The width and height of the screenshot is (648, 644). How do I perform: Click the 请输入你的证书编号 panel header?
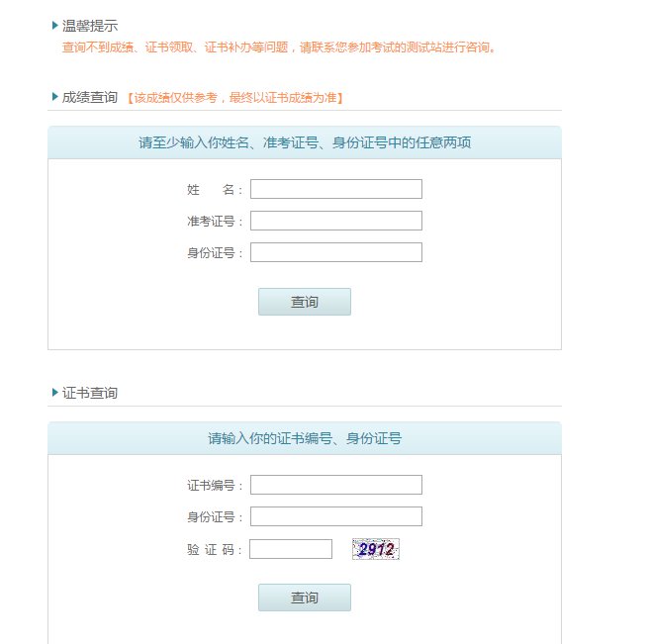click(305, 438)
